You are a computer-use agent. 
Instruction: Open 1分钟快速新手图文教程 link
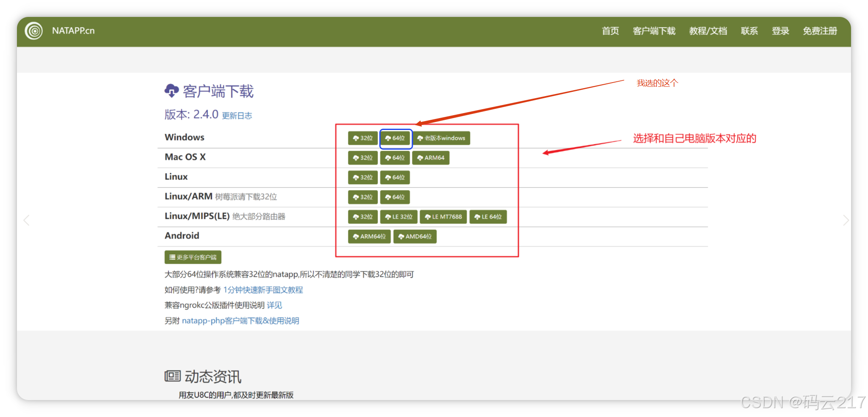pos(263,290)
